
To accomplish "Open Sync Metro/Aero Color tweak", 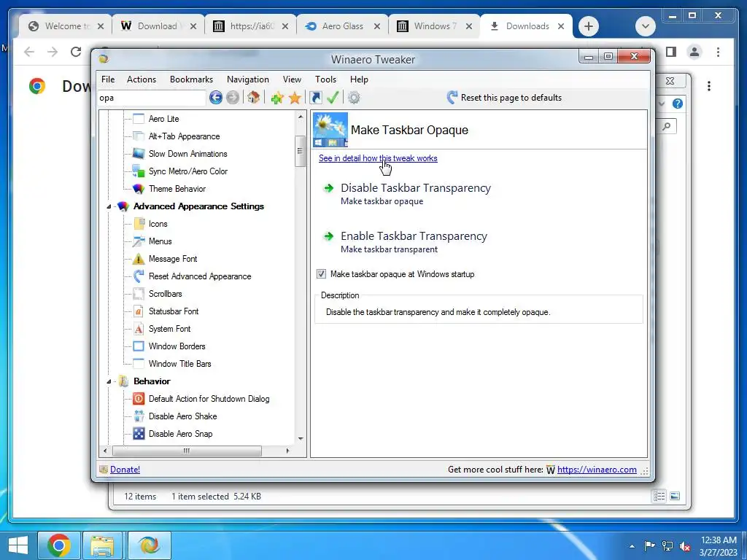I will [187, 171].
